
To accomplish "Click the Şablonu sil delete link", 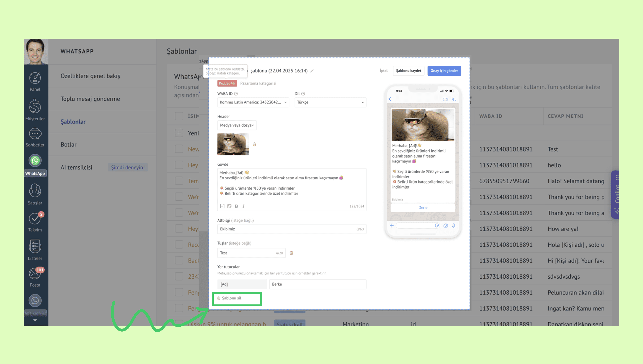I will coord(231,298).
